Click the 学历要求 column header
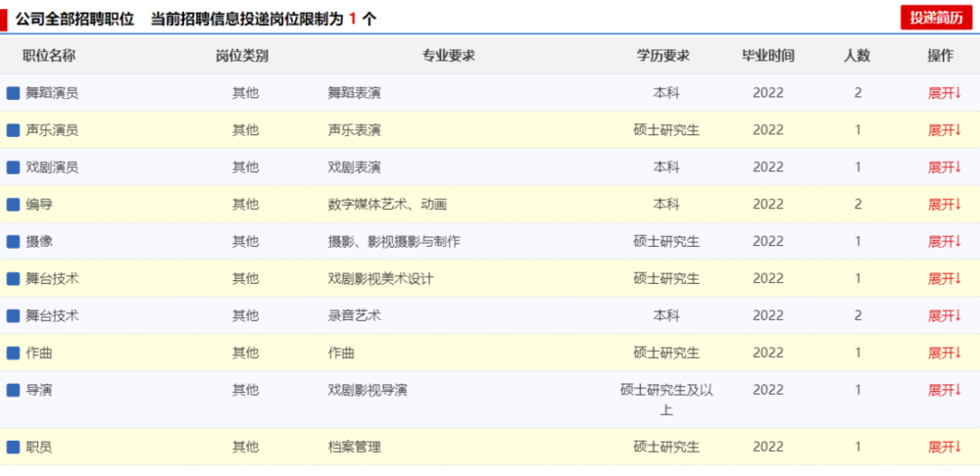Viewport: 980px width, 476px height. coord(663,56)
